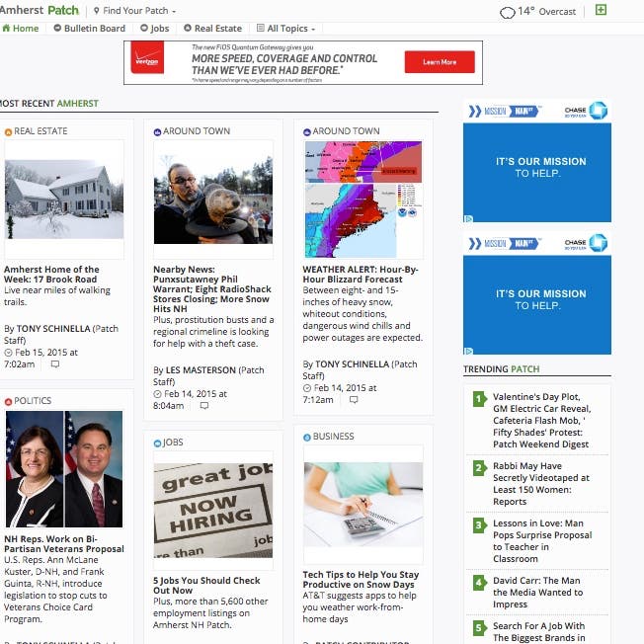Viewport: 644px width, 644px height.
Task: Click snowy house thumbnail image
Action: click(x=64, y=200)
